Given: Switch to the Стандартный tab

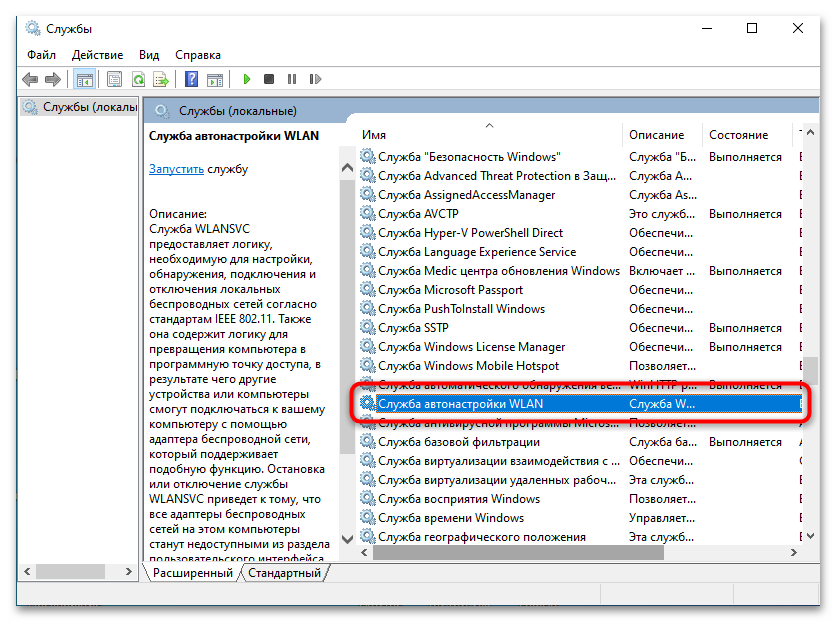Looking at the screenshot, I should pos(284,573).
